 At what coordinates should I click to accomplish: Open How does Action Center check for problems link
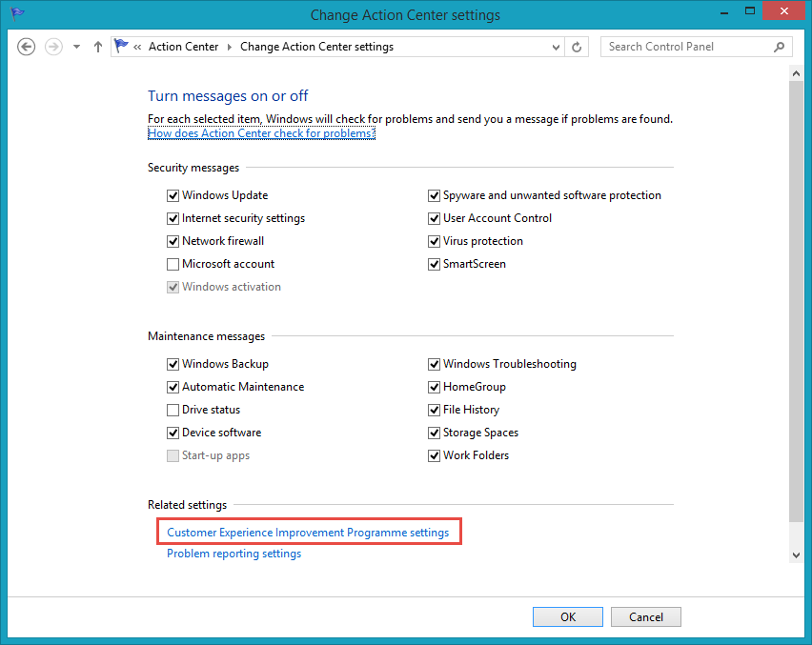(261, 133)
